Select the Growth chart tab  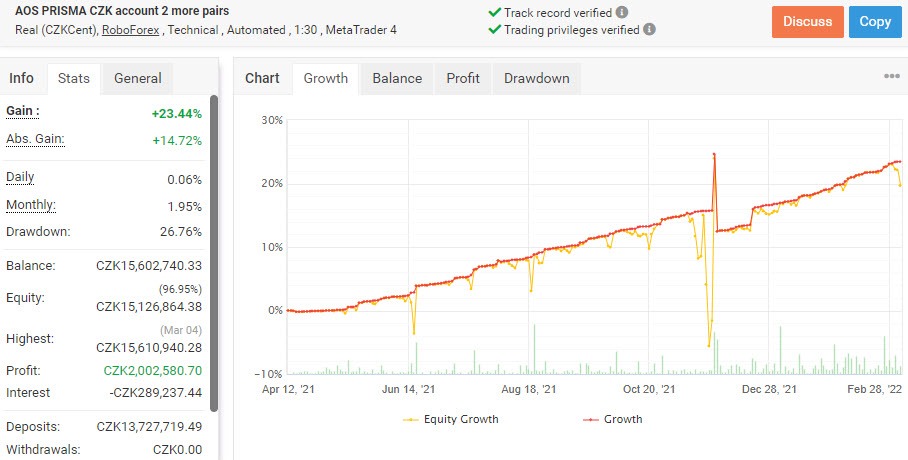point(325,78)
